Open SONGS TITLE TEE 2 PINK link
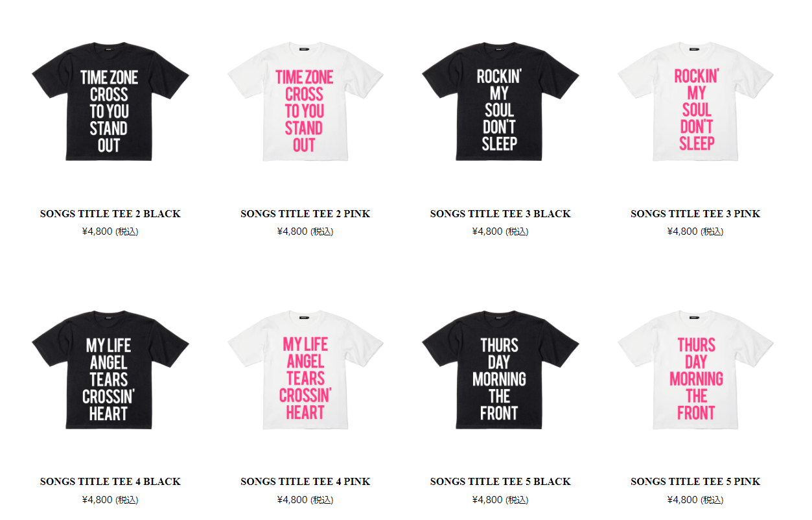Screen dimensions: 812x520 [x=305, y=214]
